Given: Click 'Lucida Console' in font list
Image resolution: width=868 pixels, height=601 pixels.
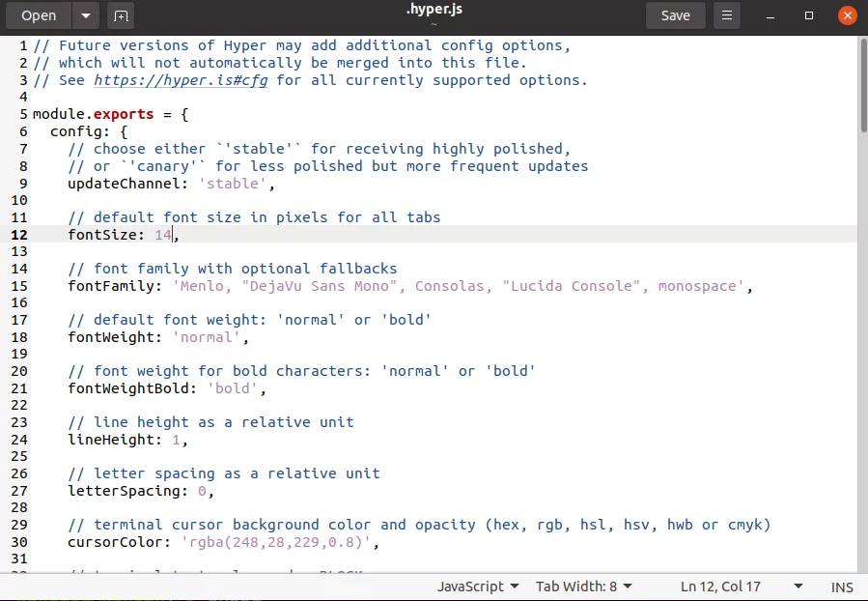Looking at the screenshot, I should pos(572,286).
